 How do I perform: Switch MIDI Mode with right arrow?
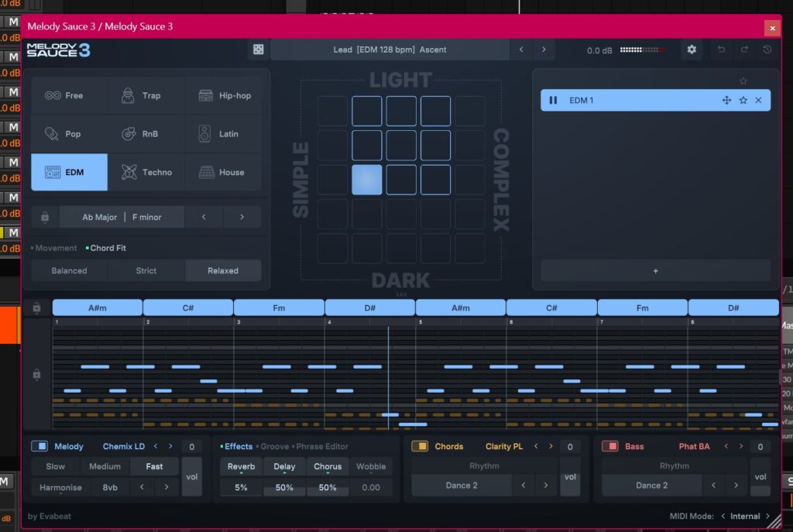pos(768,517)
